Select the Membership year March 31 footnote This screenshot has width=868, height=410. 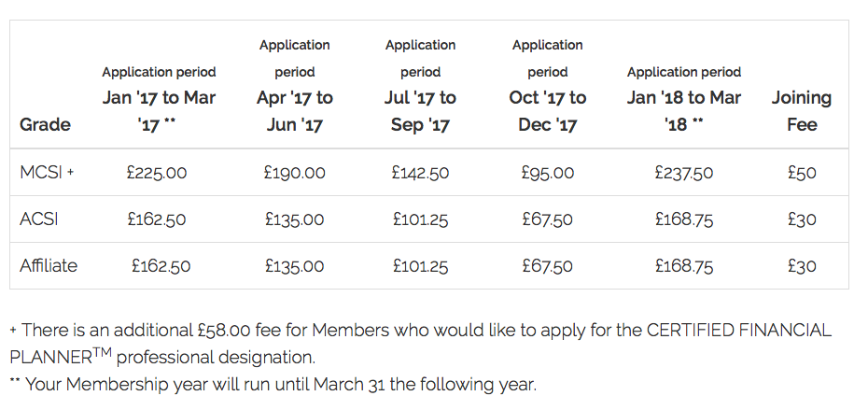(273, 384)
